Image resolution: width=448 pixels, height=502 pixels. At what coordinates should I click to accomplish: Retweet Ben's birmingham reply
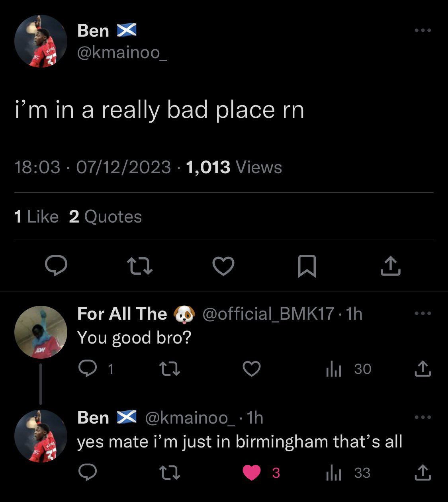click(170, 473)
